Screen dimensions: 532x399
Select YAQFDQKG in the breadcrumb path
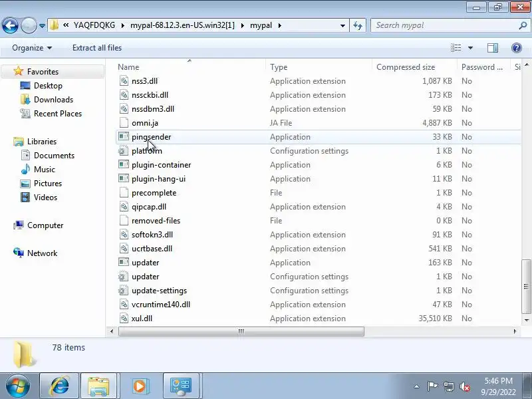coord(94,25)
